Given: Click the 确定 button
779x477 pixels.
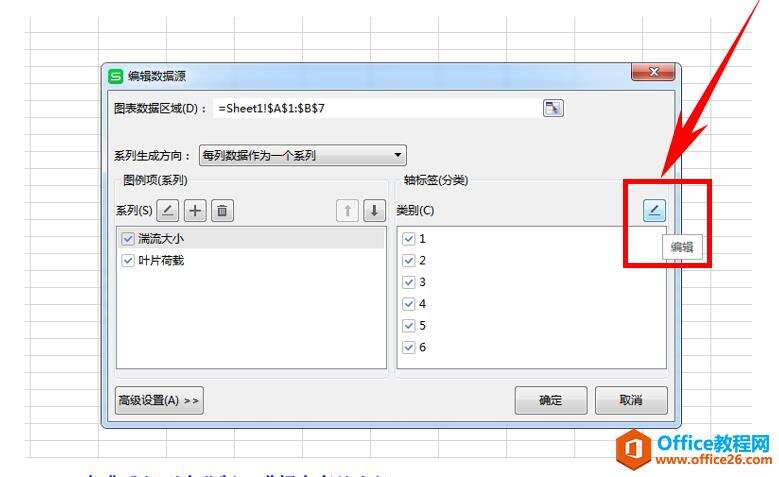Looking at the screenshot, I should tap(551, 400).
